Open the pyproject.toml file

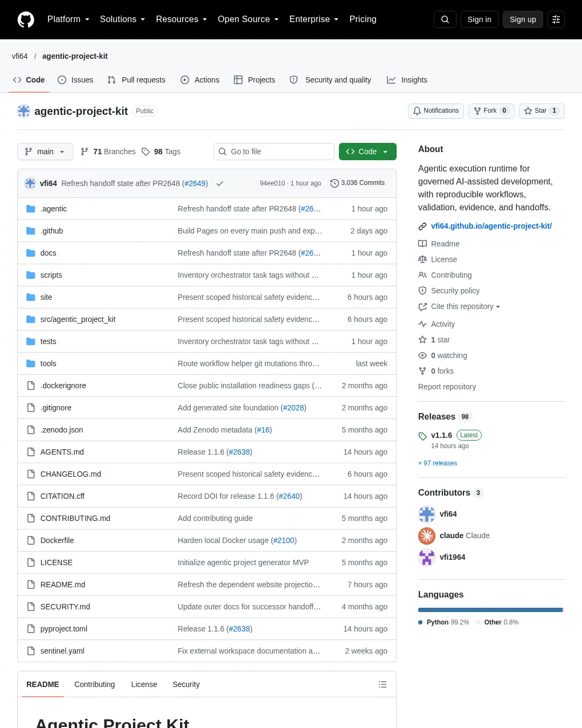click(x=64, y=629)
